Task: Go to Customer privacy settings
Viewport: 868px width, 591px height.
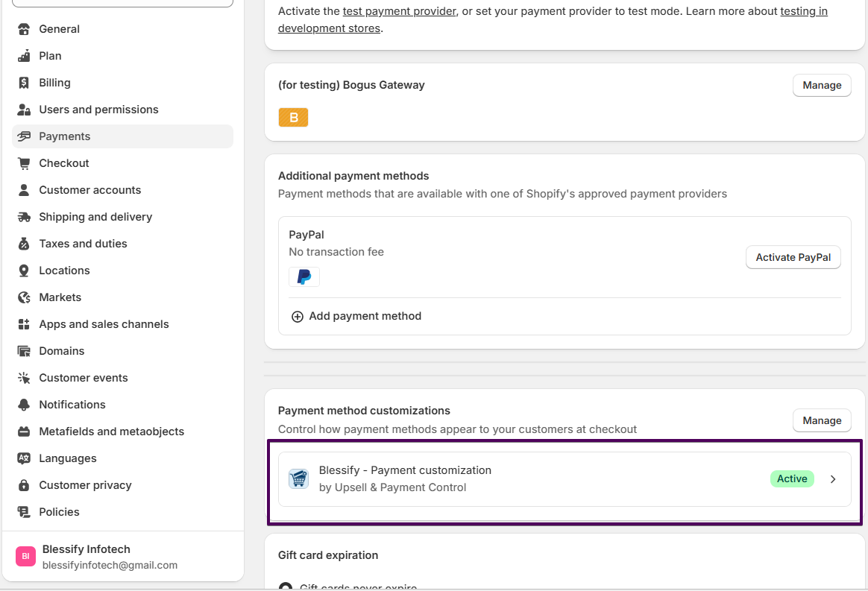Action: tap(85, 485)
